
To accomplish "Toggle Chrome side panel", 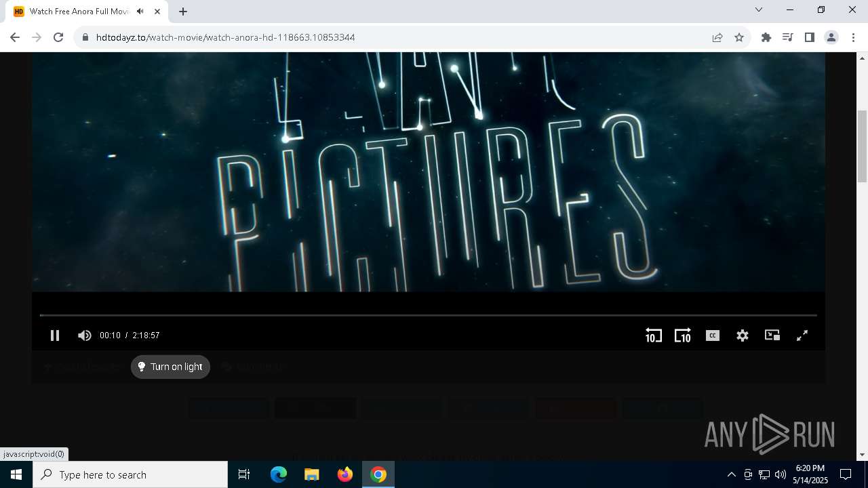I will pos(810,37).
